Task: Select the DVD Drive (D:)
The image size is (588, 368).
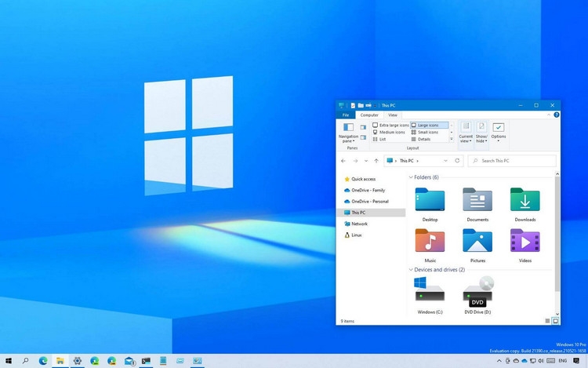Action: tap(477, 295)
